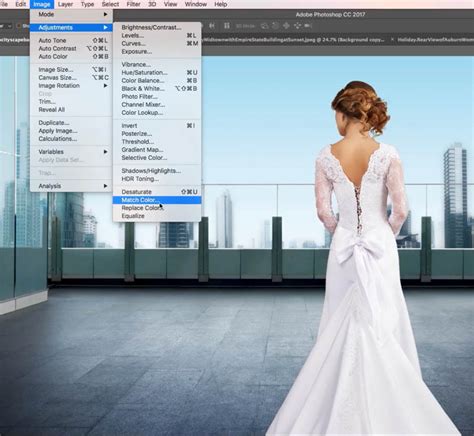Choose Selective Color adjustment
This screenshot has width=474, height=436.
pyautogui.click(x=157, y=158)
